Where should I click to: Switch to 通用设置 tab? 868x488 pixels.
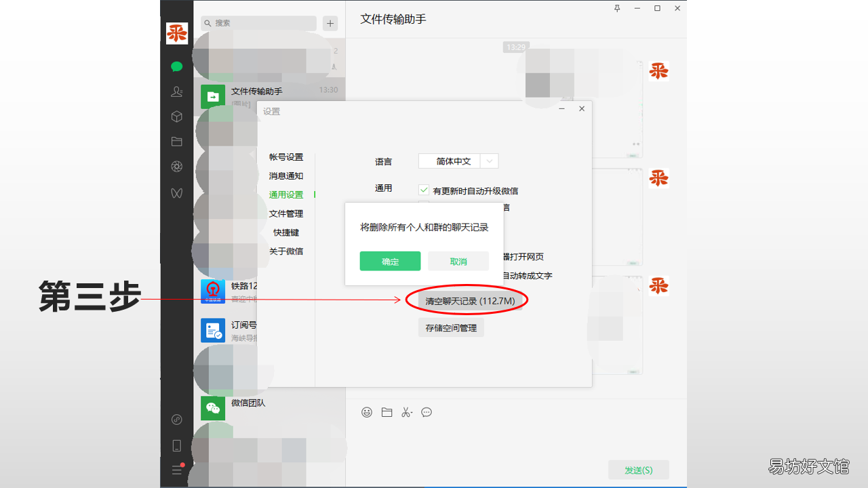[286, 195]
